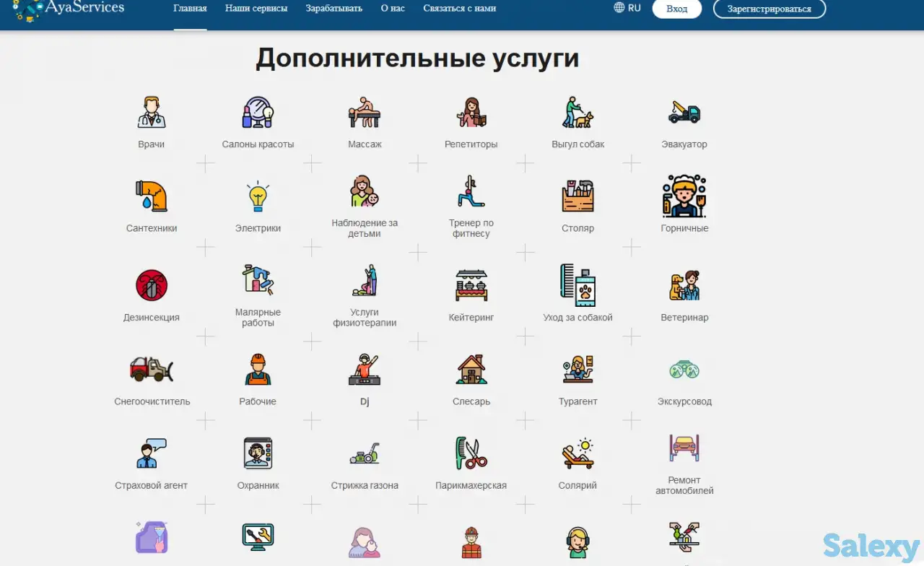Select the Электрики lightbulb icon
Image resolution: width=924 pixels, height=566 pixels.
pyautogui.click(x=258, y=195)
